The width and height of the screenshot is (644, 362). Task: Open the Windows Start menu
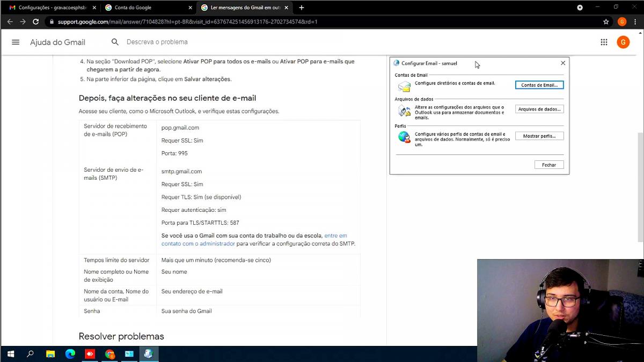pyautogui.click(x=10, y=354)
